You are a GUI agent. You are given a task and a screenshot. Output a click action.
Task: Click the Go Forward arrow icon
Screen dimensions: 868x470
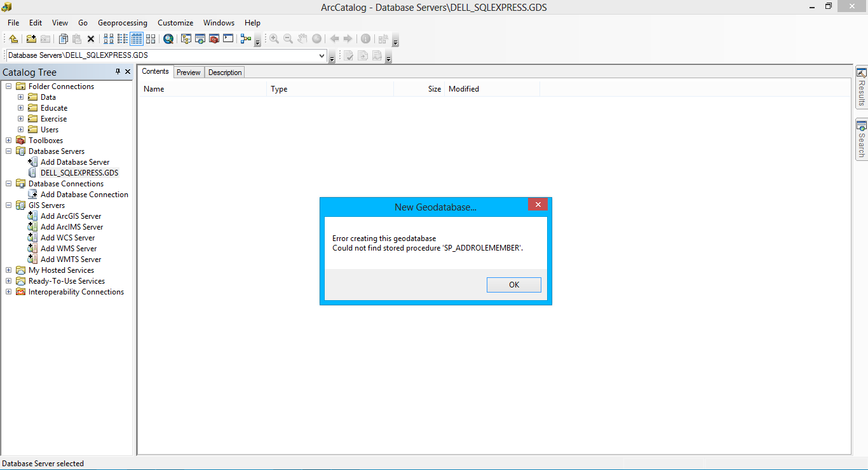pyautogui.click(x=348, y=39)
